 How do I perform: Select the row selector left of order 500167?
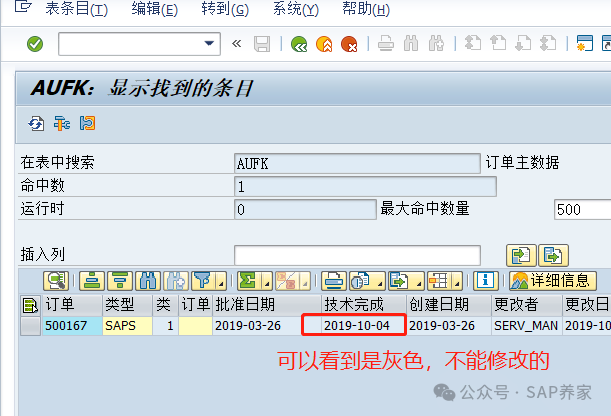[30, 326]
